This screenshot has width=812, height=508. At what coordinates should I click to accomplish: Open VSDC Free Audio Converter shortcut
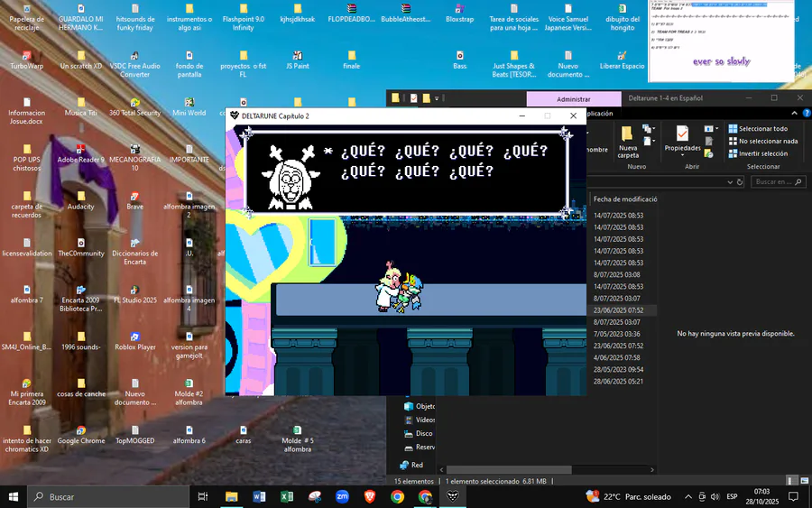[134, 64]
